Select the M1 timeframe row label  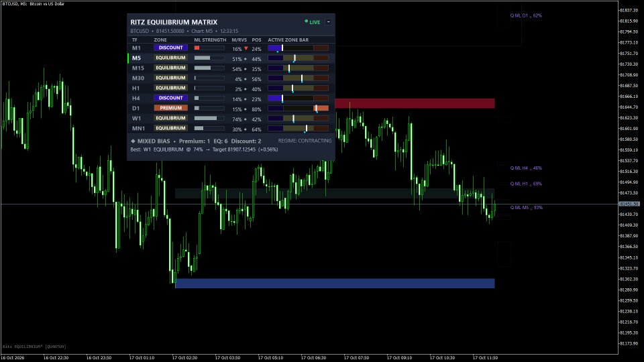[136, 48]
